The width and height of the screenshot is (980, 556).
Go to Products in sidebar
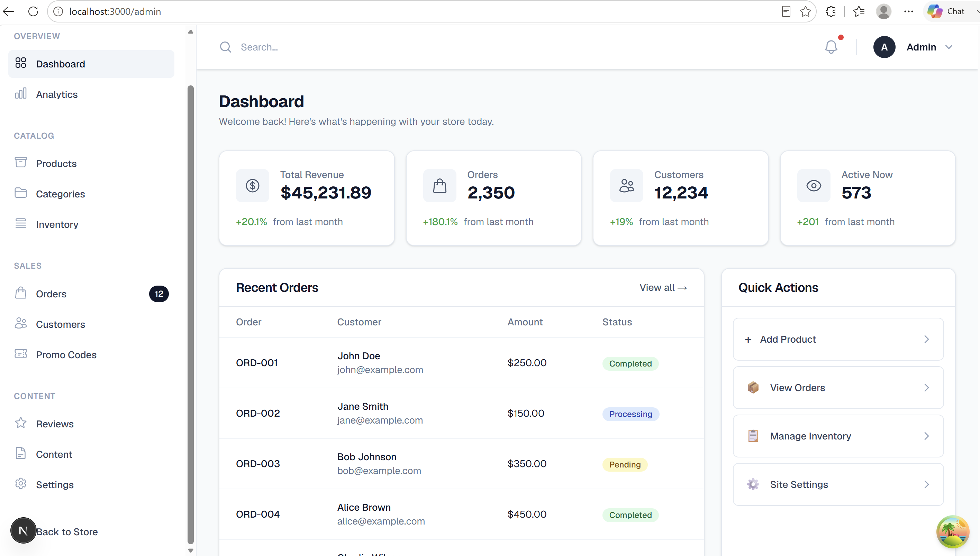pyautogui.click(x=91, y=164)
